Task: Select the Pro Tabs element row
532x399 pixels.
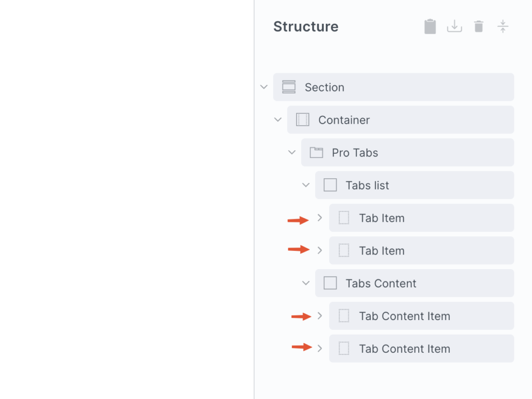Action: 416,153
